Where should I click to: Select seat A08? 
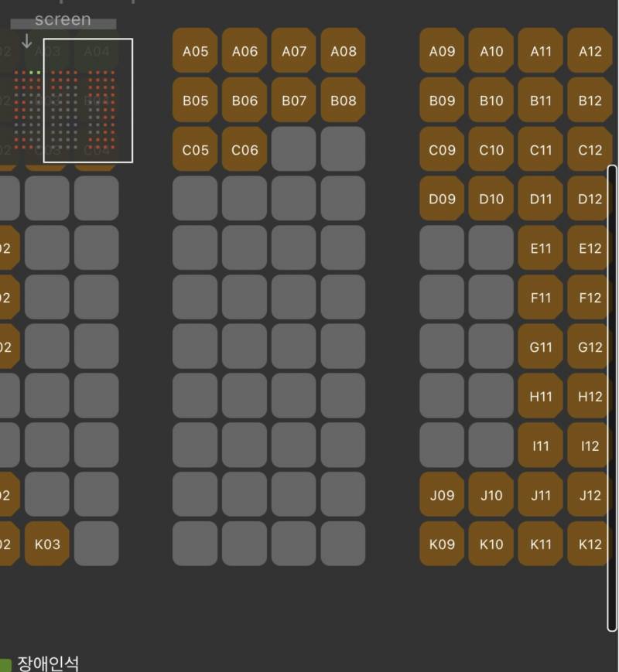click(344, 51)
